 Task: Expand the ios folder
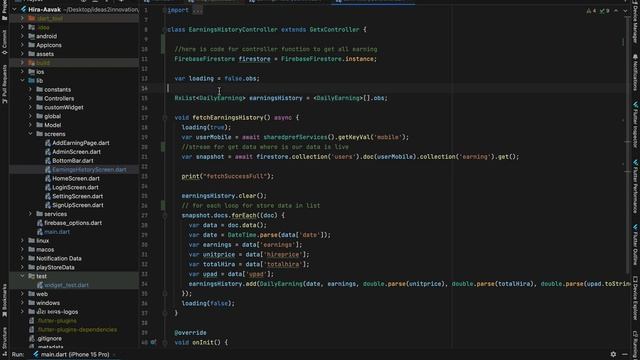click(x=22, y=71)
